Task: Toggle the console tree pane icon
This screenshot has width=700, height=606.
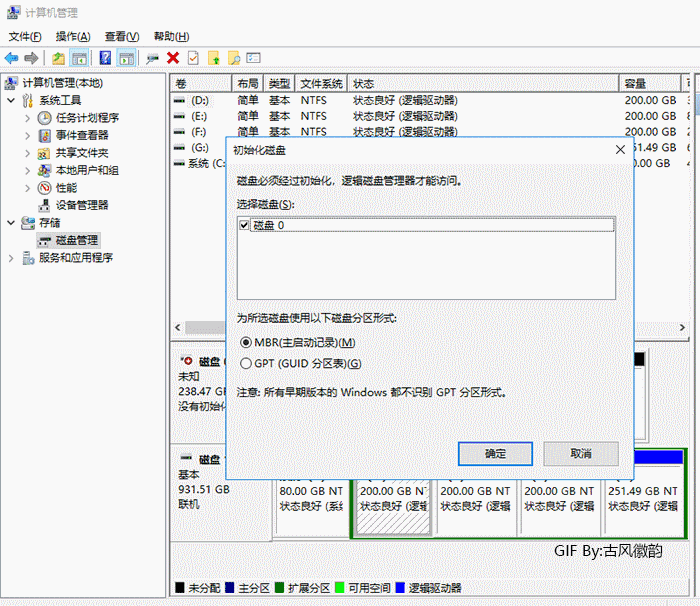Action: (79, 58)
